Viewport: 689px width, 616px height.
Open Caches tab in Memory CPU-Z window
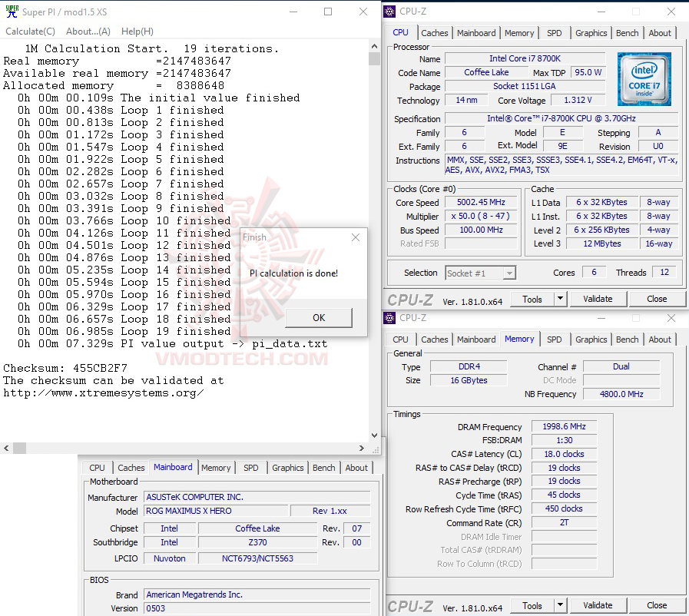coord(434,339)
